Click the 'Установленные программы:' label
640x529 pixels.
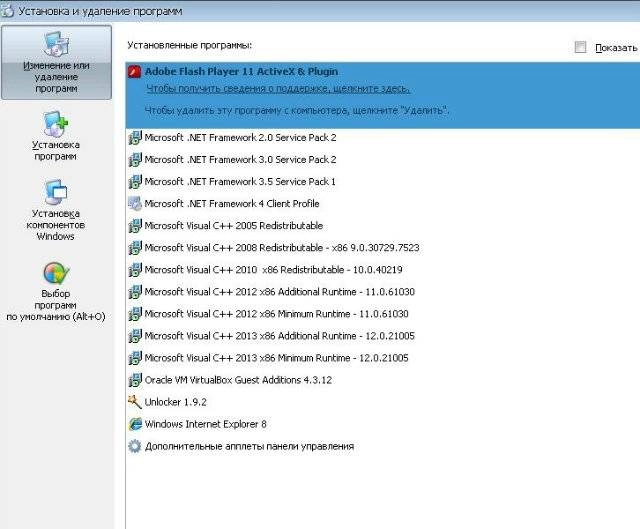(190, 45)
